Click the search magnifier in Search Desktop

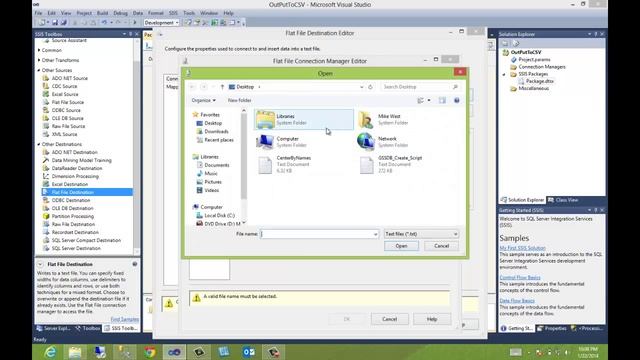(x=455, y=87)
